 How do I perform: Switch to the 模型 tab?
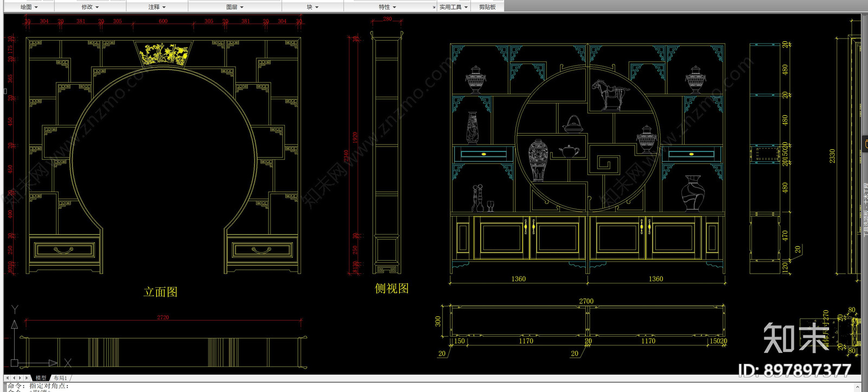pos(41,377)
